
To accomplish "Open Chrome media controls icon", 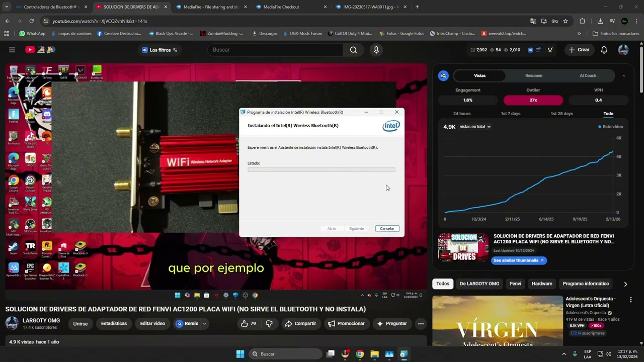I will click(612, 21).
